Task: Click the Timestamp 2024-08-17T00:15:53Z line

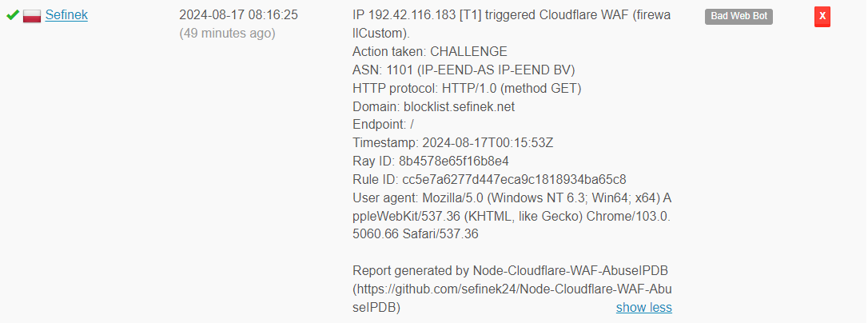Action: coord(453,143)
